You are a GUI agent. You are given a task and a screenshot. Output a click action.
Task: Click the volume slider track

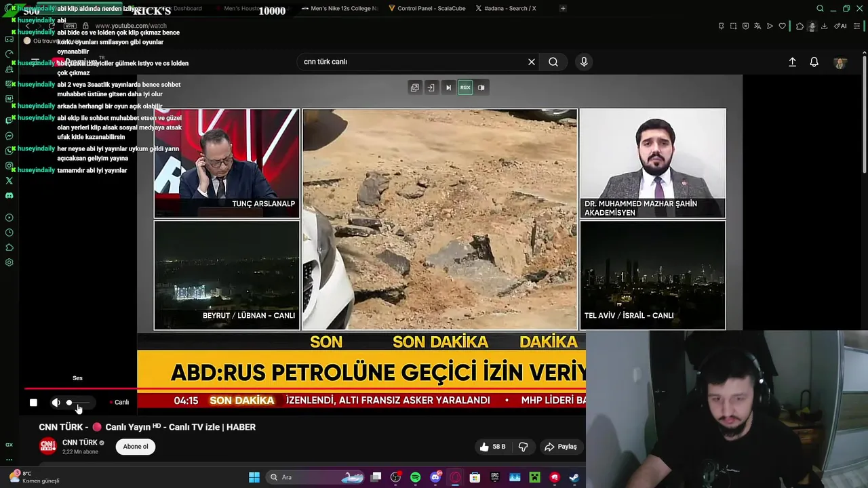80,403
